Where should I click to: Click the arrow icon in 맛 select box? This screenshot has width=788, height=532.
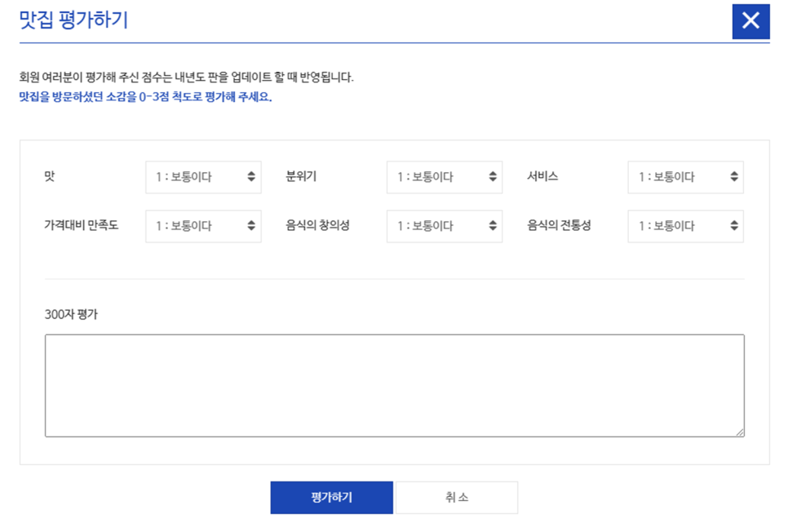pyautogui.click(x=251, y=177)
